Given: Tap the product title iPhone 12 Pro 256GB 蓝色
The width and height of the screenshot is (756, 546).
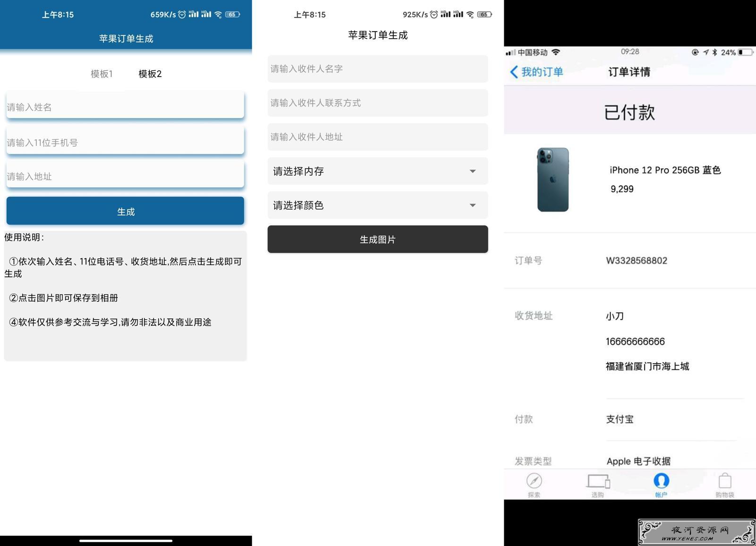Looking at the screenshot, I should click(665, 170).
